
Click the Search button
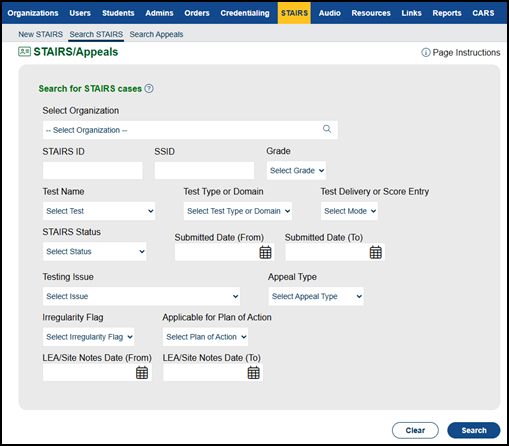(474, 430)
